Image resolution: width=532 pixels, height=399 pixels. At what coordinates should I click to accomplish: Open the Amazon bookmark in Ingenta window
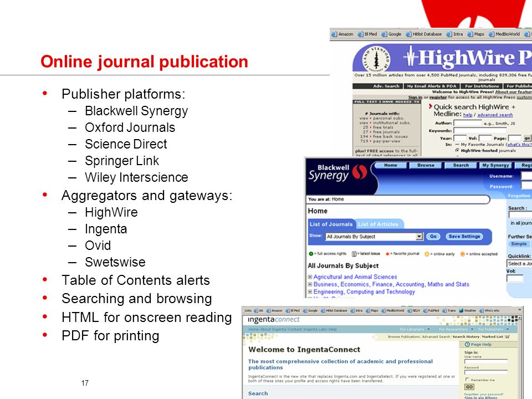(x=274, y=310)
